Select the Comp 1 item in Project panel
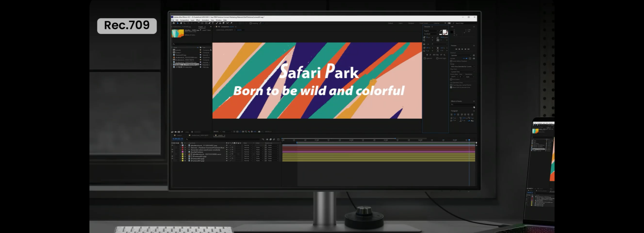Image resolution: width=644 pixels, height=233 pixels. click(x=178, y=52)
